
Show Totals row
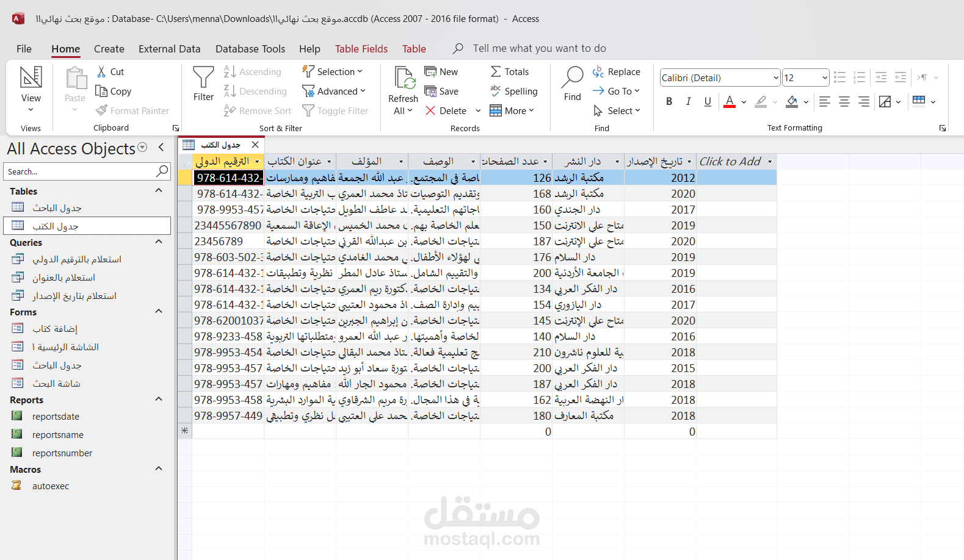[509, 72]
